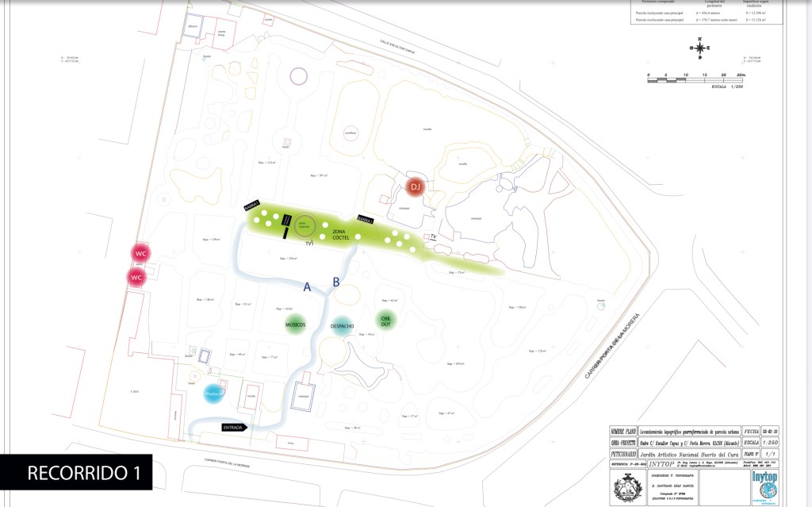
Task: Click the teal DESPACHO marker
Action: point(340,326)
